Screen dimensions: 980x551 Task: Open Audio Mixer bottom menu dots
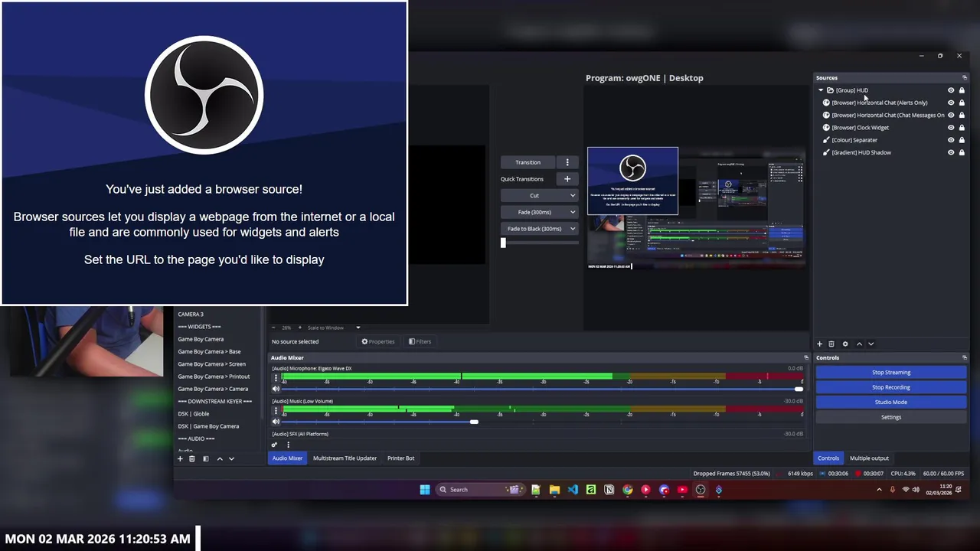(288, 445)
